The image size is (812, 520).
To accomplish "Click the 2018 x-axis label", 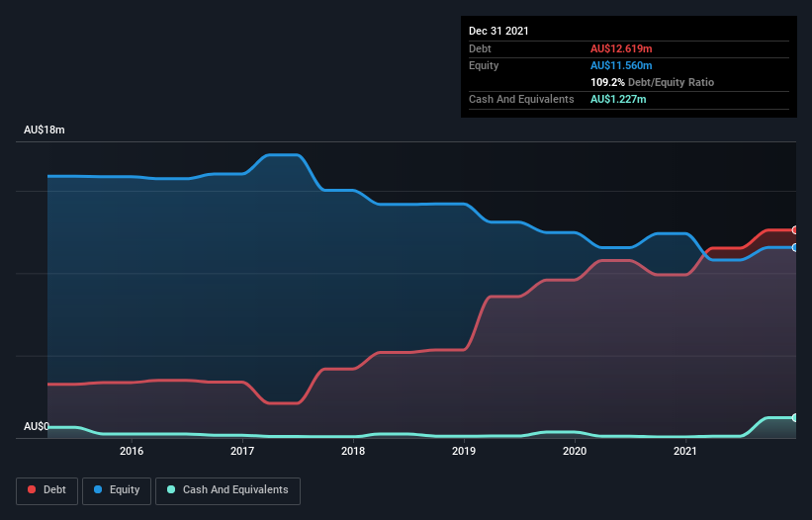I will coord(353,451).
